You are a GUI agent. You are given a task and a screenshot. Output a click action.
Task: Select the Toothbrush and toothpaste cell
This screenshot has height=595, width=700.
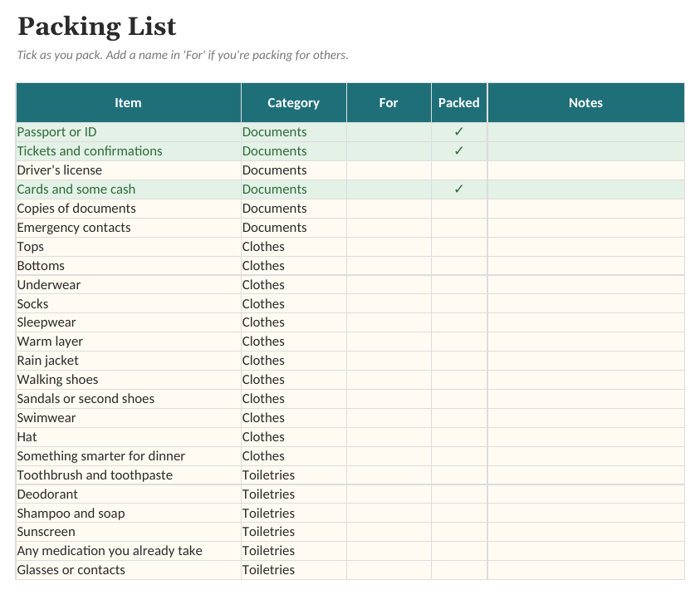(x=129, y=475)
